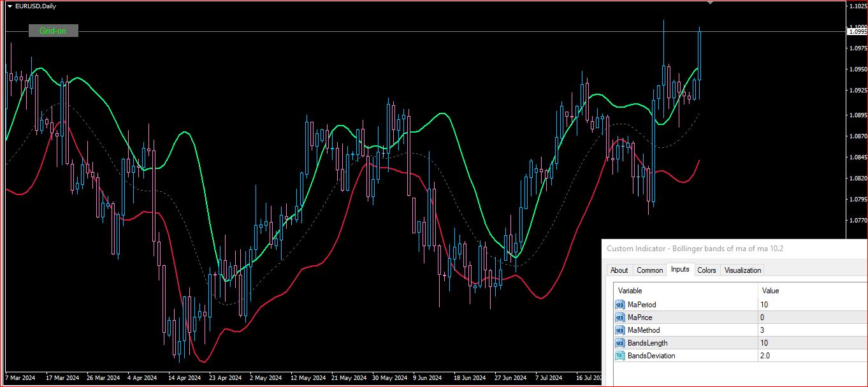Select the BandsLength variable name
Image resolution: width=868 pixels, height=387 pixels.
click(x=647, y=343)
